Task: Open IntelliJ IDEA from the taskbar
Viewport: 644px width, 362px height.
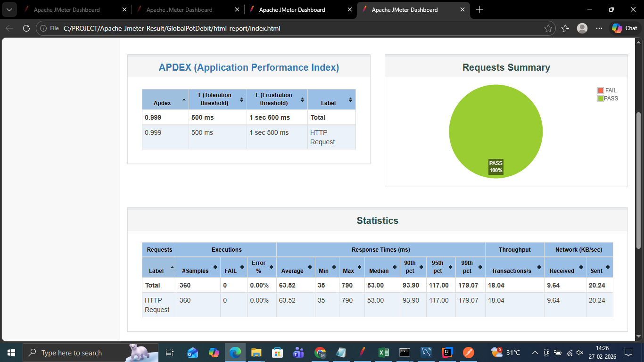Action: pos(447,353)
